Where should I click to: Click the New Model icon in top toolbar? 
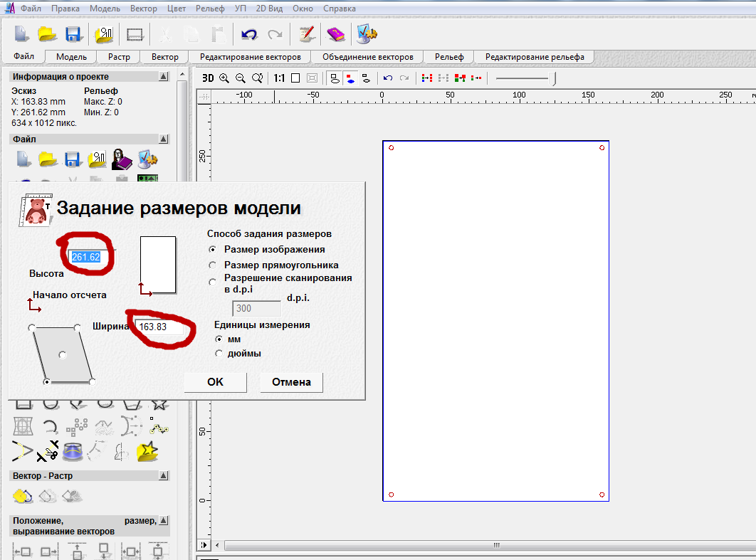[x=21, y=33]
